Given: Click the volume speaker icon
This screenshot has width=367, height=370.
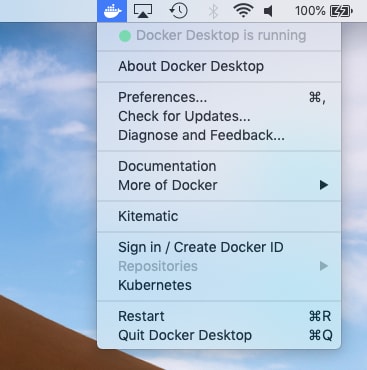Looking at the screenshot, I should (x=269, y=11).
